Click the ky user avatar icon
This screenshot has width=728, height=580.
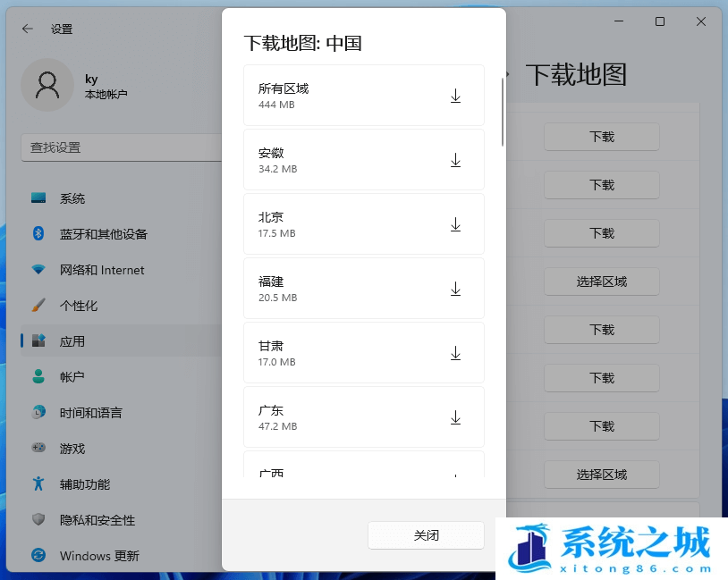click(47, 85)
